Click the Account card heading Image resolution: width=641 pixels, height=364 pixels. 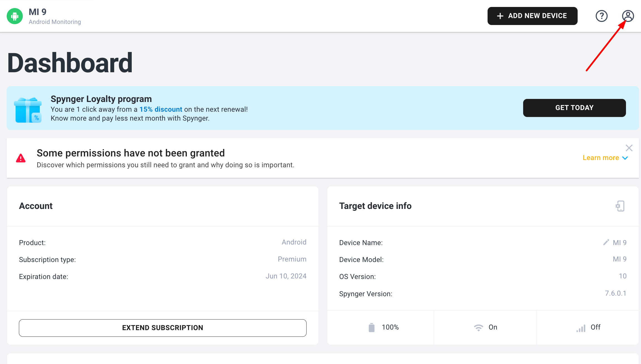pyautogui.click(x=36, y=206)
